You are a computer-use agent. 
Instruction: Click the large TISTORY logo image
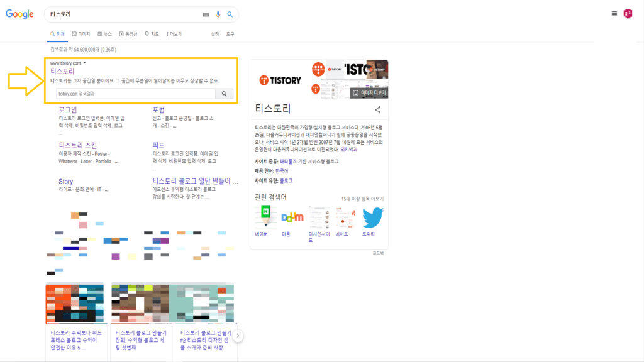[x=280, y=80]
